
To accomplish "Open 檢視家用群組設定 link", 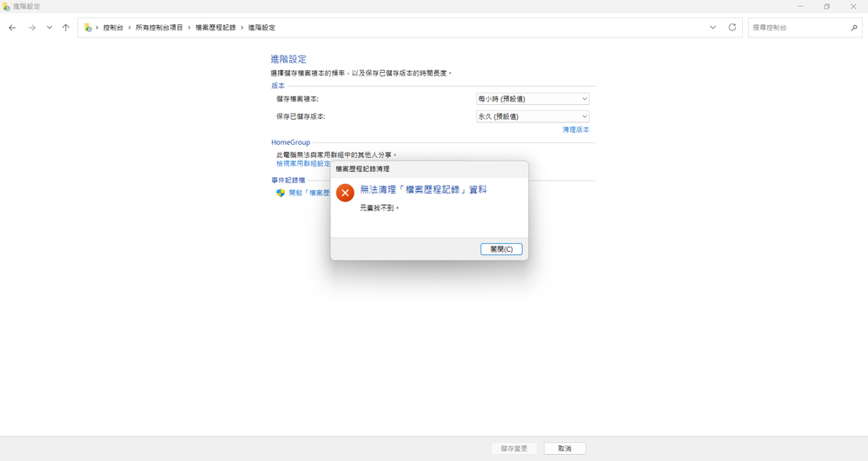I will [303, 164].
